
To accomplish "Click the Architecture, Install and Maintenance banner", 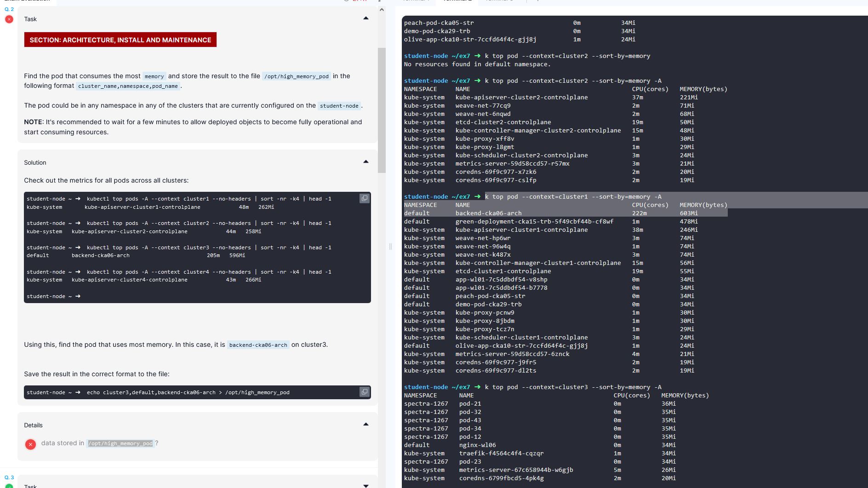I will [x=120, y=40].
